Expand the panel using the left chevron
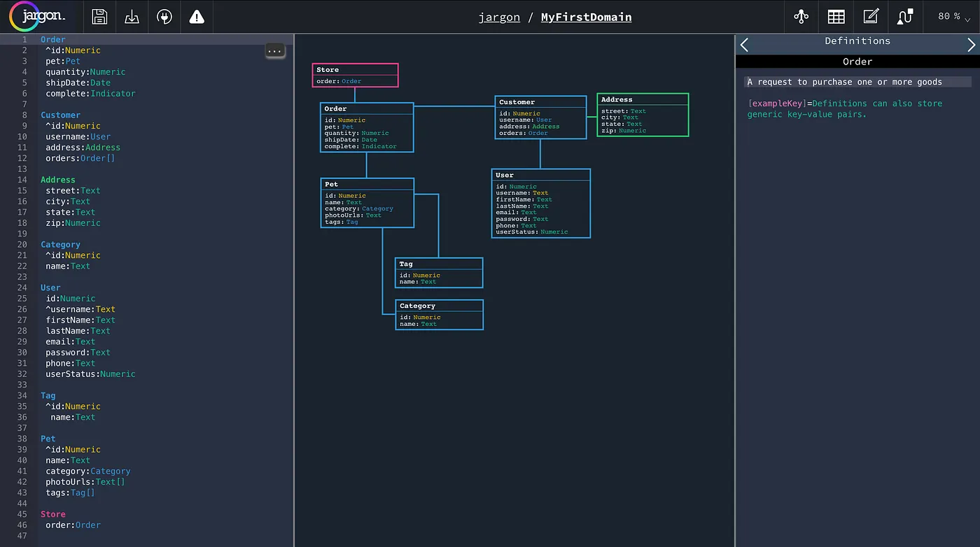Viewport: 980px width, 547px height. tap(743, 44)
